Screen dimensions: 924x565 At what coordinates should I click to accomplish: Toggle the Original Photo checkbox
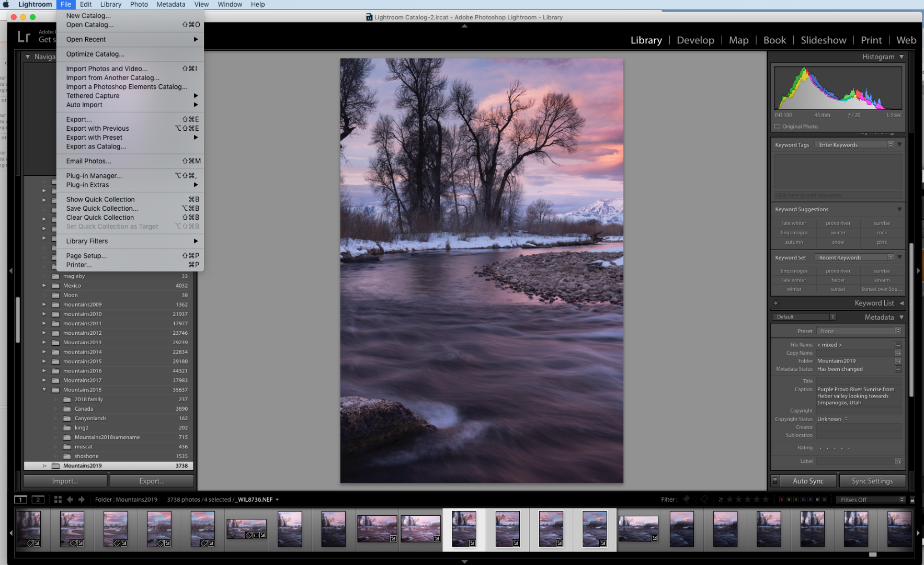[x=777, y=127]
